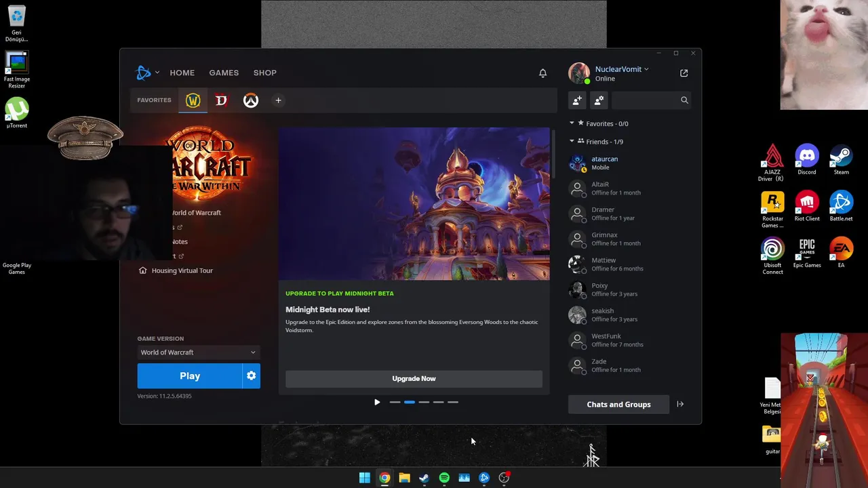The width and height of the screenshot is (868, 488).
Task: Click the friends search magnifier icon
Action: [x=684, y=100]
